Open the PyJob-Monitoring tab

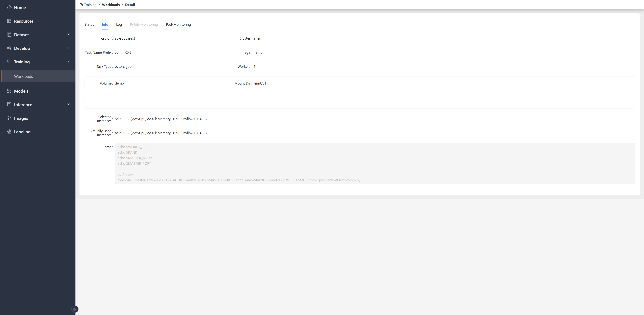point(144,24)
